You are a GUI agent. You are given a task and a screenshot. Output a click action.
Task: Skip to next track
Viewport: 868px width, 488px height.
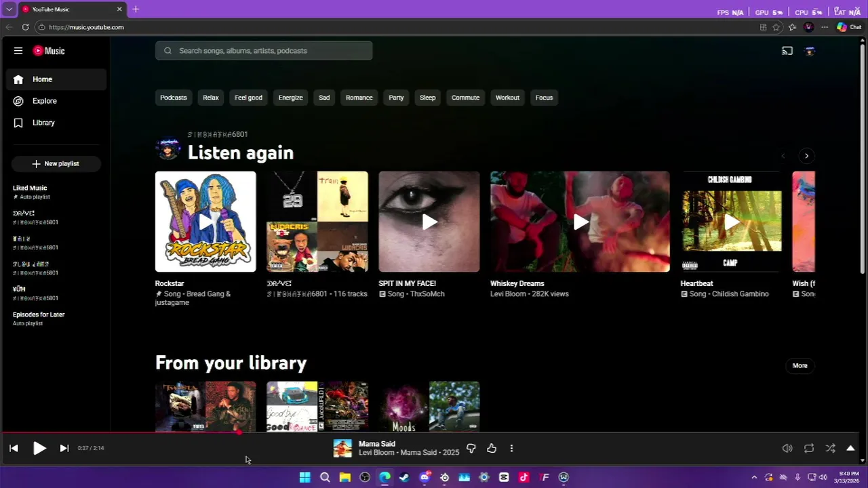pyautogui.click(x=64, y=448)
